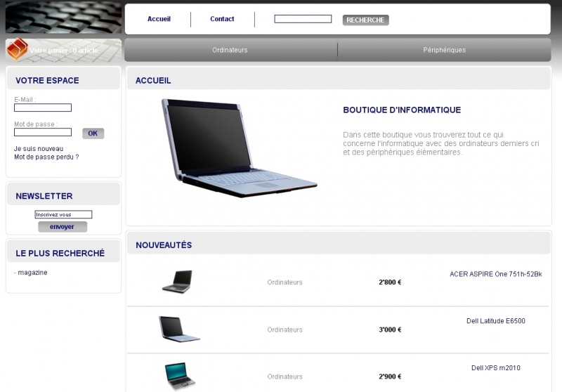
Task: Focus the newsletter "Inscrivez vous" field
Action: point(63,214)
